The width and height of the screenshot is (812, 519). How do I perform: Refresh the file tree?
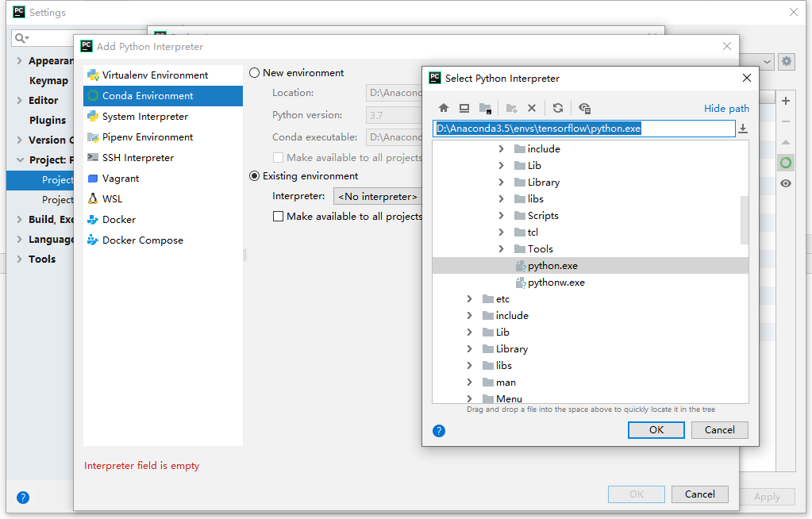pyautogui.click(x=558, y=108)
